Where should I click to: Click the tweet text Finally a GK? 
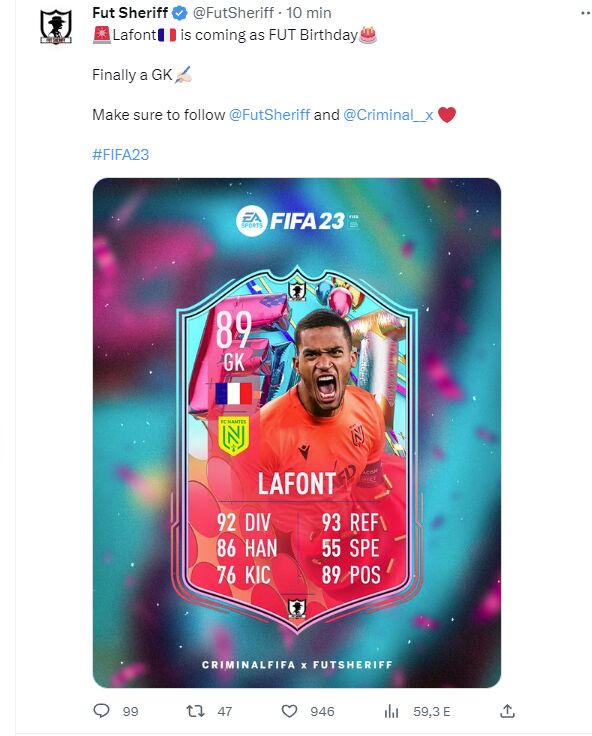pyautogui.click(x=132, y=75)
